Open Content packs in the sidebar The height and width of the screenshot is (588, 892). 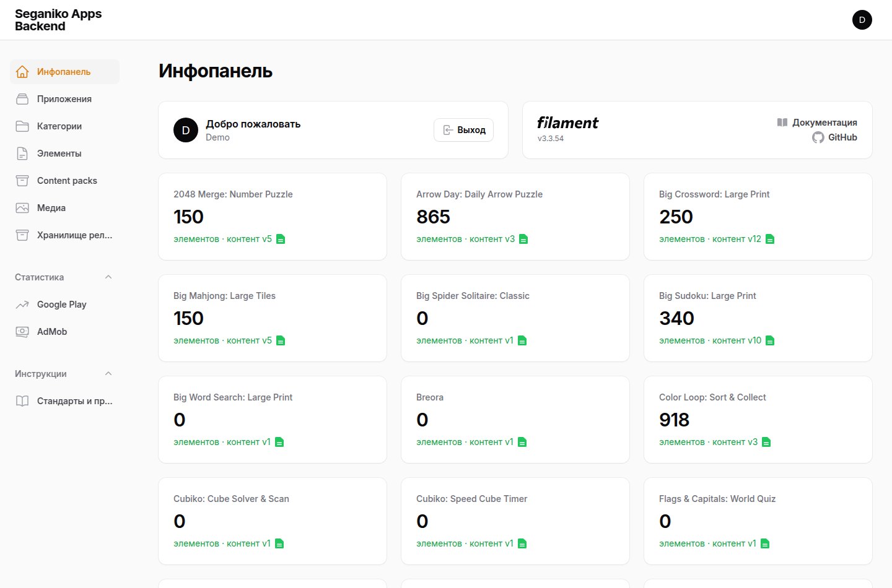(x=64, y=181)
